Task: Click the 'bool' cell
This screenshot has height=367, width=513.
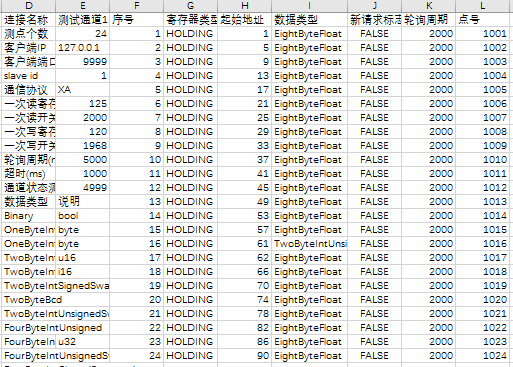Action: tap(82, 216)
